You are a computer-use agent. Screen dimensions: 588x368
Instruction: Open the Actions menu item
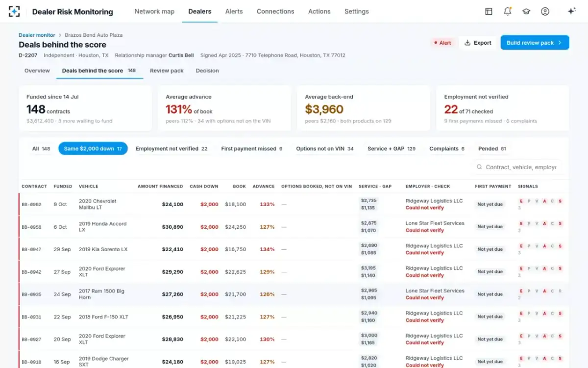click(319, 11)
